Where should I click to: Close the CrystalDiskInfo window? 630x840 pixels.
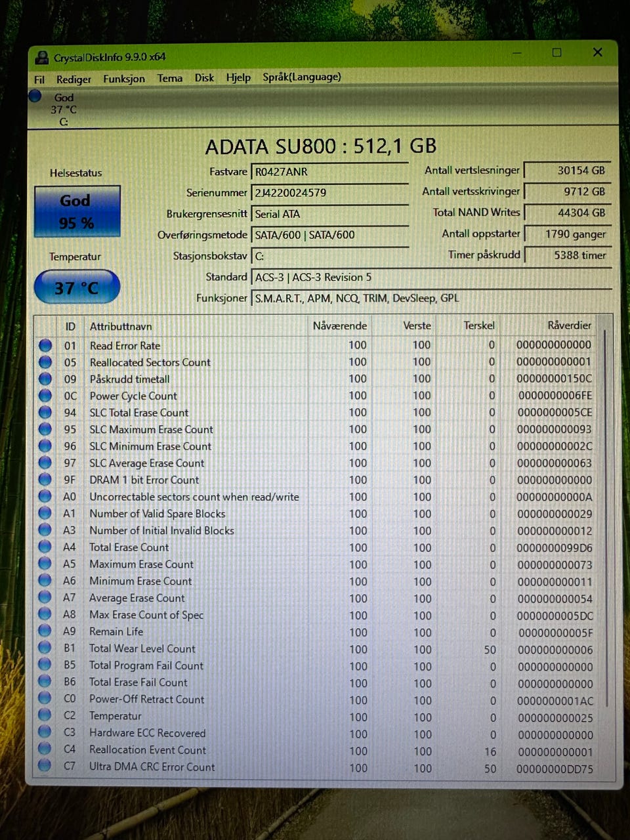click(597, 52)
